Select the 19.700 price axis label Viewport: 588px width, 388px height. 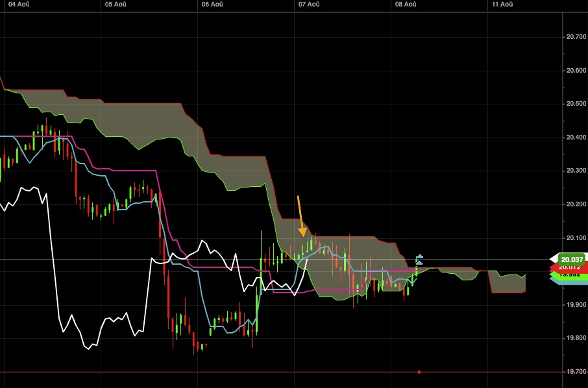pos(576,372)
